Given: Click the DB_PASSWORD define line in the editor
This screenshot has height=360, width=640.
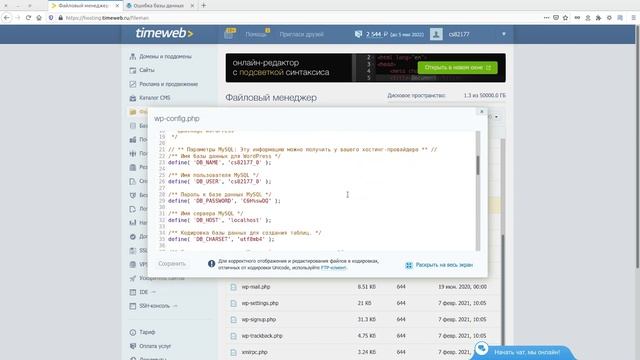Looking at the screenshot, I should tap(224, 201).
